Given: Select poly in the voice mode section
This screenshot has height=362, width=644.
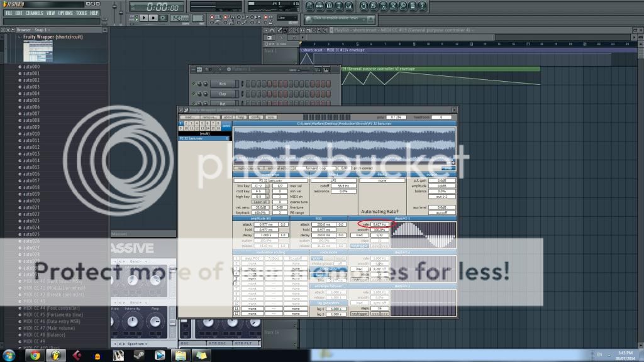Looking at the screenshot, I should click(316, 258).
